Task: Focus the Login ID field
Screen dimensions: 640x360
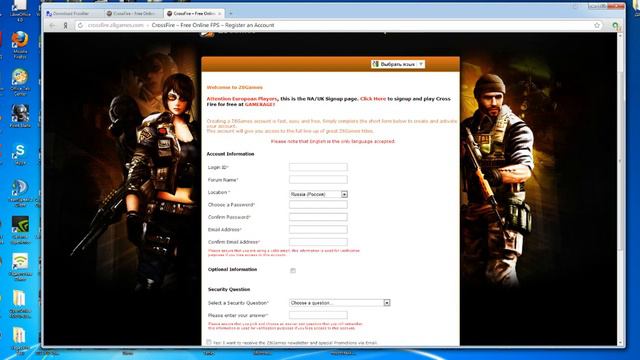Action: pyautogui.click(x=318, y=167)
